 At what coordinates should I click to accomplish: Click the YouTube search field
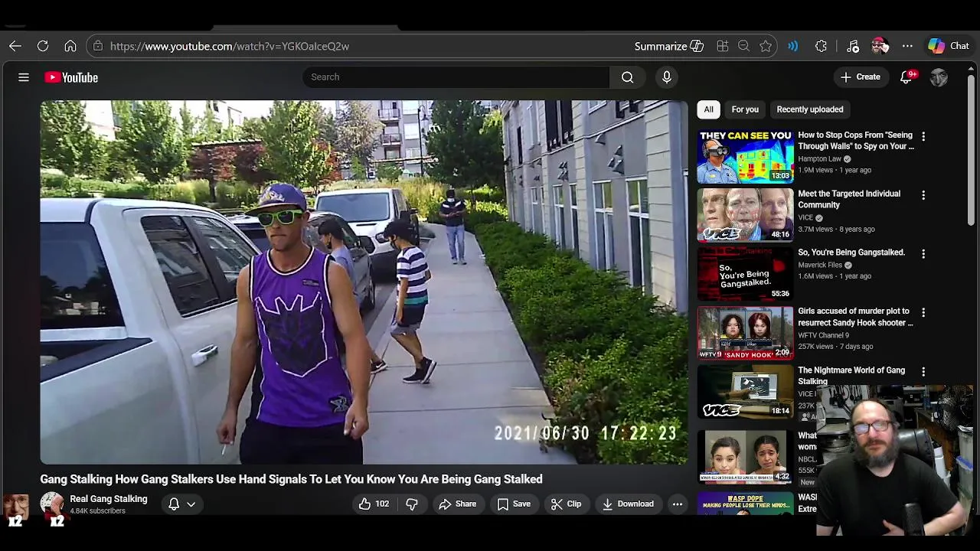coord(456,77)
